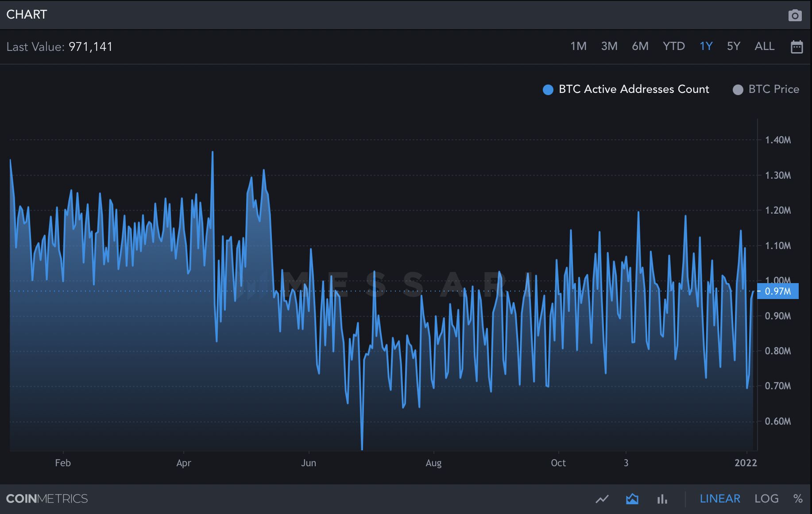Viewport: 812px width, 514px height.
Task: Click the Last Value 971,141 label
Action: point(59,47)
